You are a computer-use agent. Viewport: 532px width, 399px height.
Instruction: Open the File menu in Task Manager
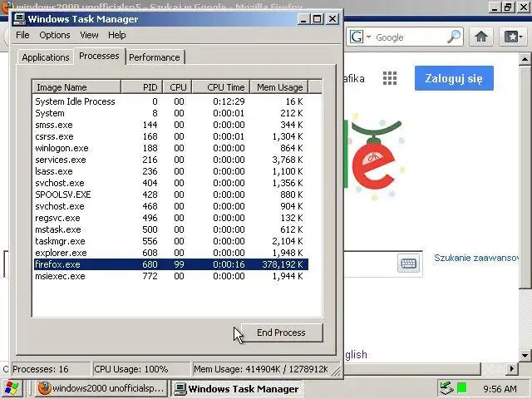point(22,35)
